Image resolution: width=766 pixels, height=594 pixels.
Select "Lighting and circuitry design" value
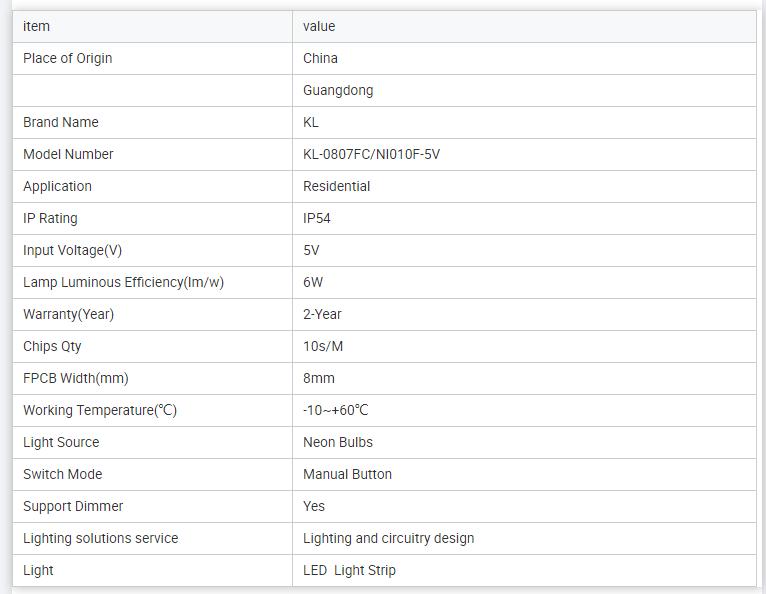(x=388, y=538)
